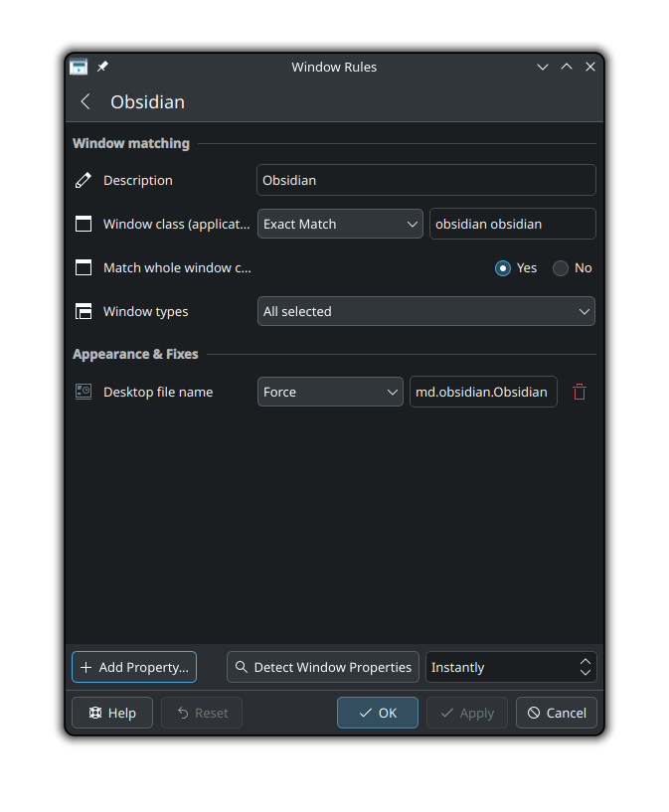The width and height of the screenshot is (669, 812).
Task: Click the pin window icon in titlebar
Action: tap(102, 67)
